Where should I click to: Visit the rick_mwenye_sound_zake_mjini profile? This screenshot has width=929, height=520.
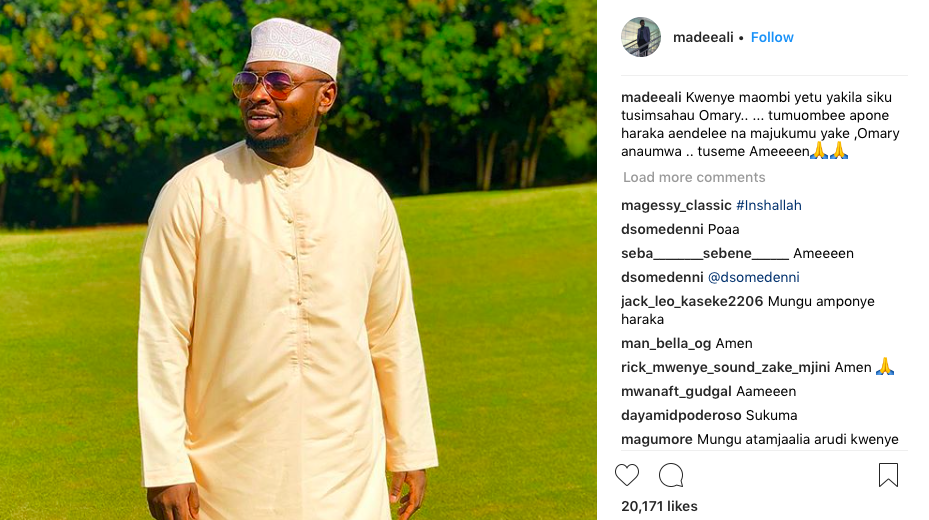725,368
